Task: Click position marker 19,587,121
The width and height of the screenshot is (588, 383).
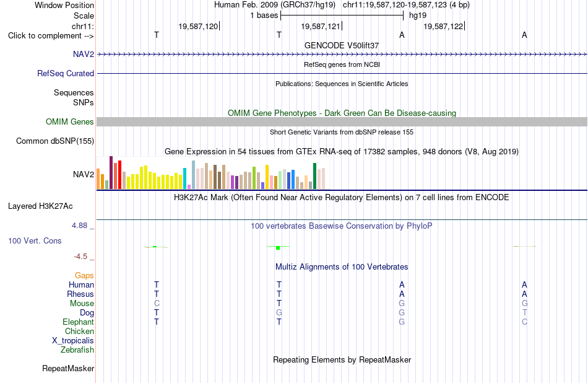Action: 321,26
